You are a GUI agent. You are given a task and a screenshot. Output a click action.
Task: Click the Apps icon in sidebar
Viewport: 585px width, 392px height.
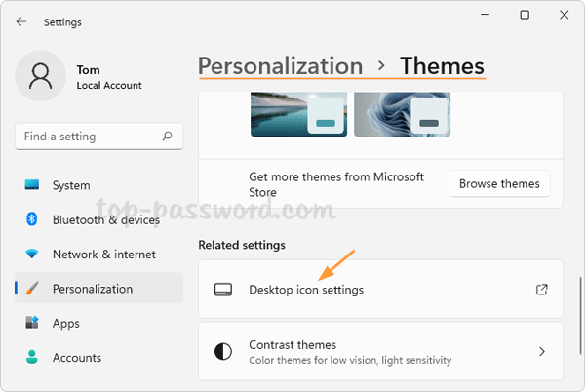(x=32, y=323)
